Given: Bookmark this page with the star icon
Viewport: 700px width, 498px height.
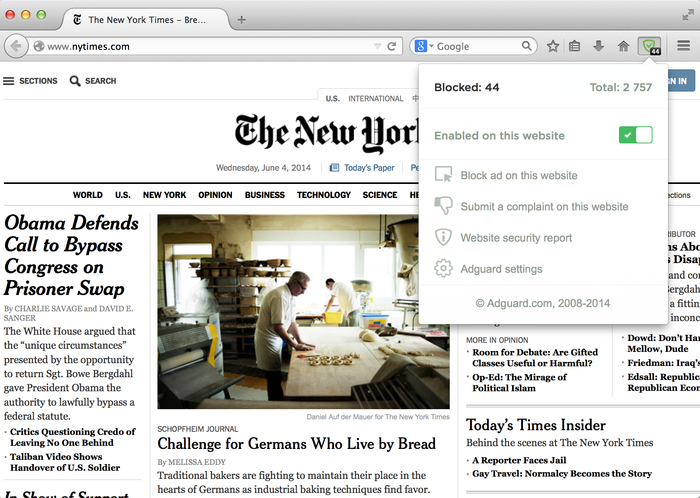Looking at the screenshot, I should pyautogui.click(x=553, y=46).
